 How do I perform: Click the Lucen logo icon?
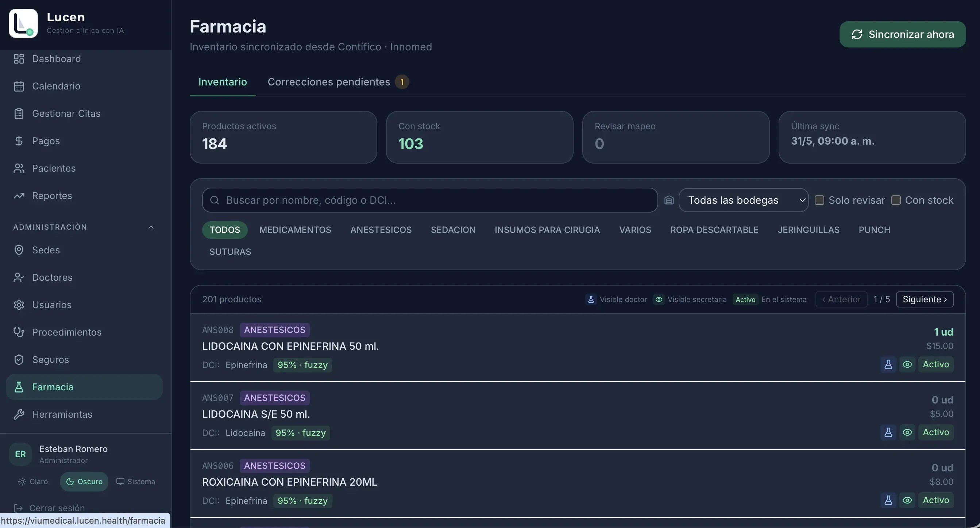click(23, 23)
